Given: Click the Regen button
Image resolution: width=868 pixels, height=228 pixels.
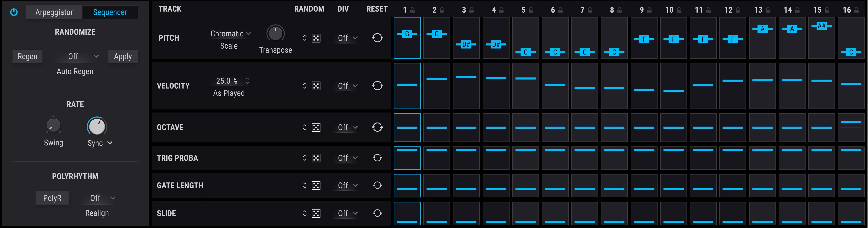Looking at the screenshot, I should click(x=27, y=56).
